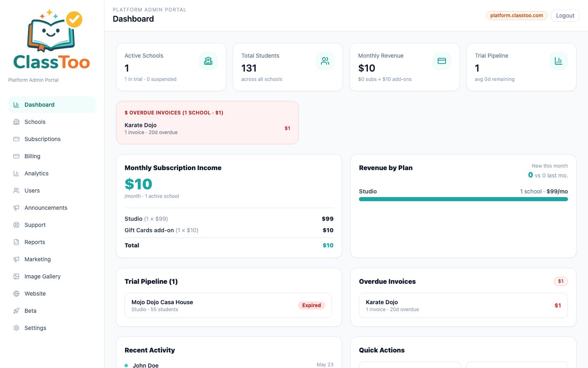Click the school icon on Active Schools card
This screenshot has width=588, height=368.
pyautogui.click(x=208, y=61)
